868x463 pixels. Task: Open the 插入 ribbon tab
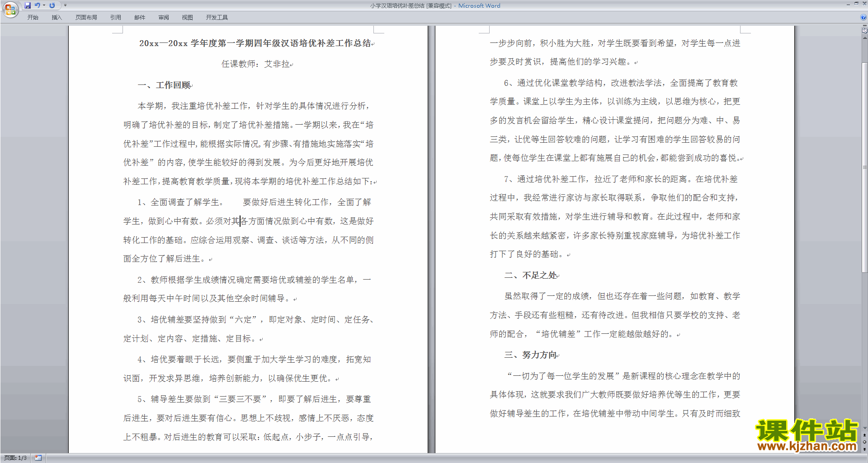[57, 17]
